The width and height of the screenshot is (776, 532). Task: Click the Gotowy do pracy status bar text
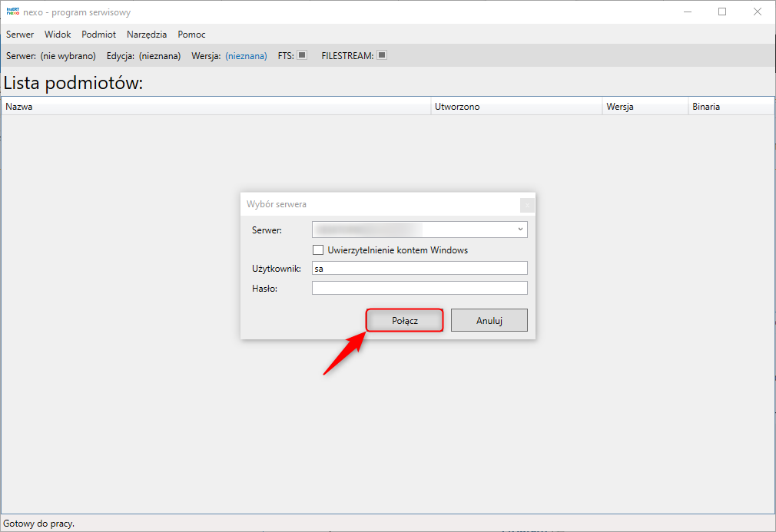tap(38, 523)
